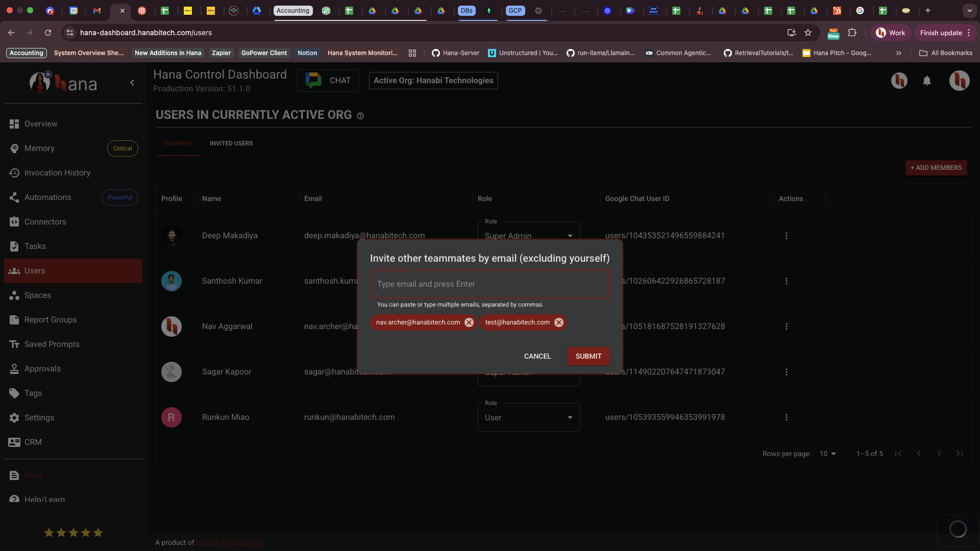Open Notion bookmark

coord(307,53)
